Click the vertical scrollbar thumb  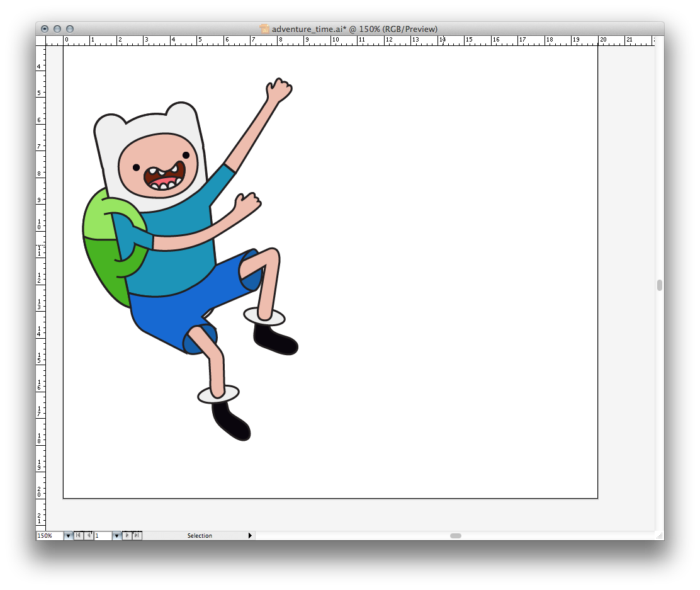[x=659, y=285]
